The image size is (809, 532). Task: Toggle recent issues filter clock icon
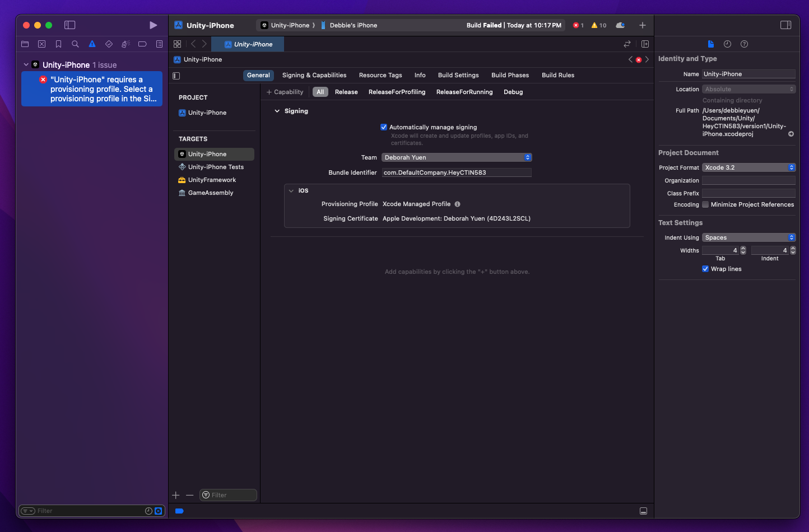pos(148,511)
